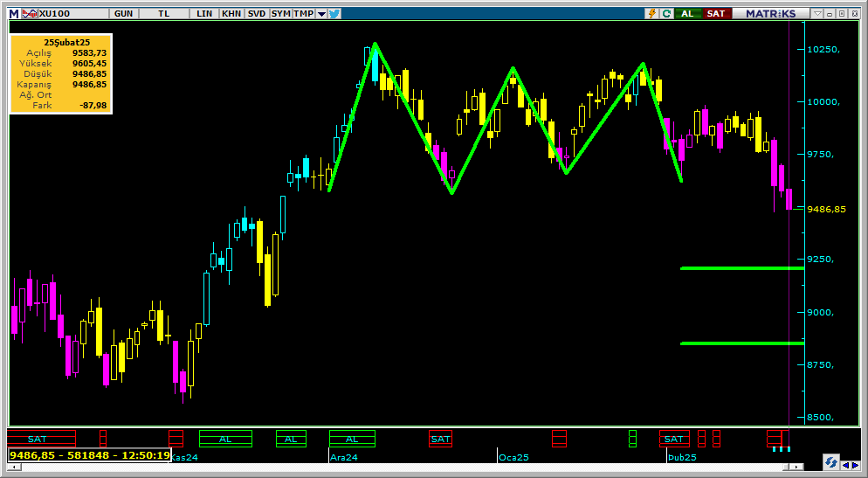The height and width of the screenshot is (478, 868).
Task: Click the green AL buy button
Action: click(687, 13)
